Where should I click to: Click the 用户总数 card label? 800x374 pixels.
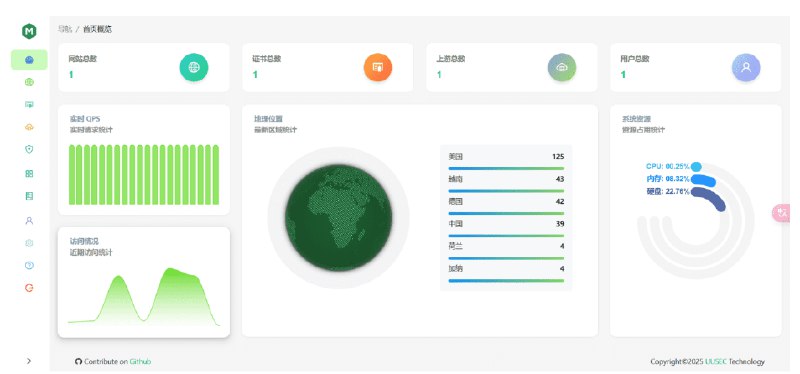tap(635, 59)
